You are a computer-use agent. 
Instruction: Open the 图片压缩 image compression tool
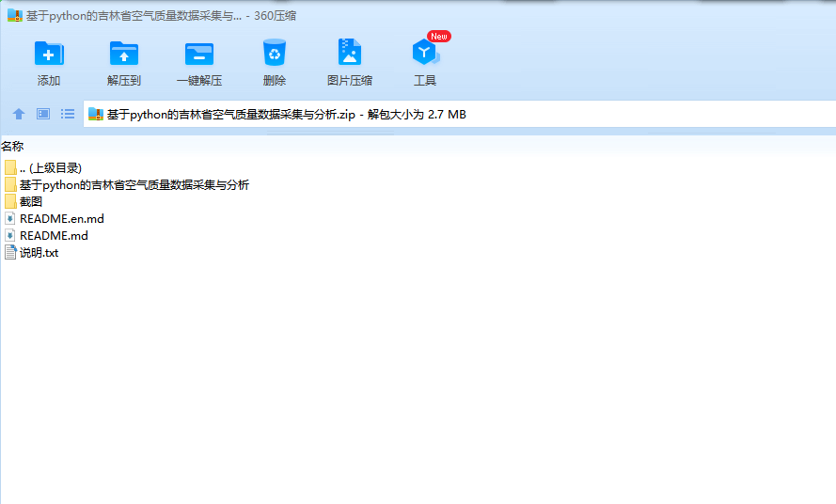[349, 63]
